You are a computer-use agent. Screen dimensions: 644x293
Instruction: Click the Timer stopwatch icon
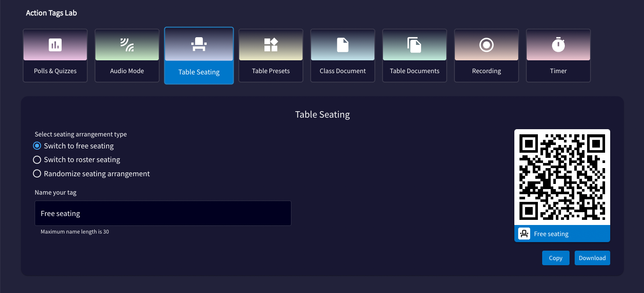[x=558, y=44]
